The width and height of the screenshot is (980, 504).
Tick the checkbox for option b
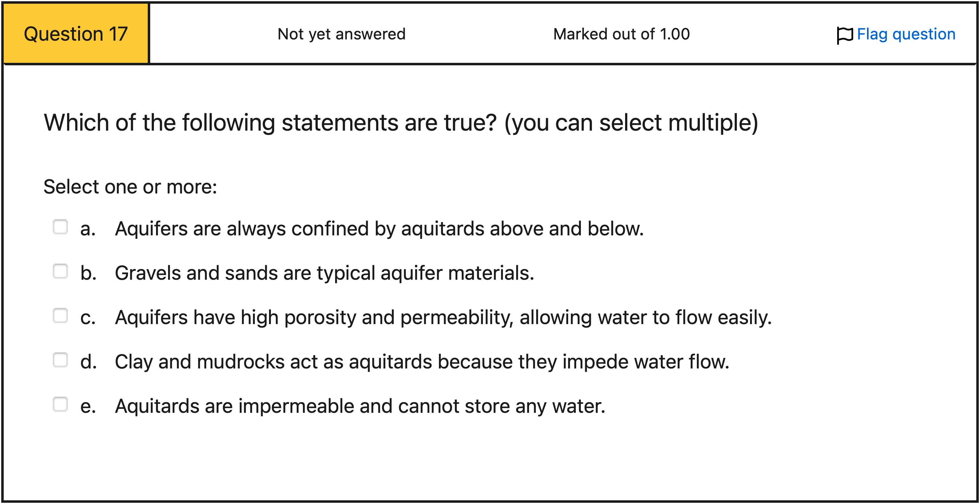pyautogui.click(x=60, y=272)
